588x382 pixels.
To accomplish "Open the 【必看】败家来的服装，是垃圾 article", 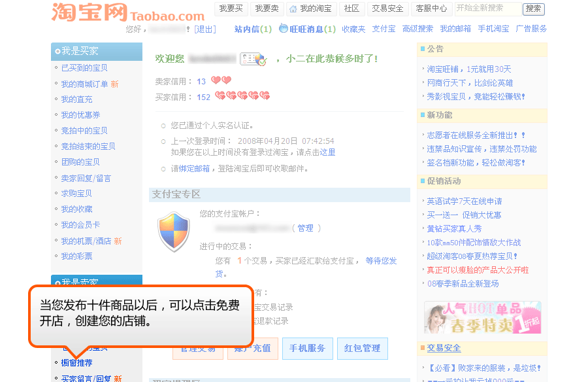I will point(483,368).
